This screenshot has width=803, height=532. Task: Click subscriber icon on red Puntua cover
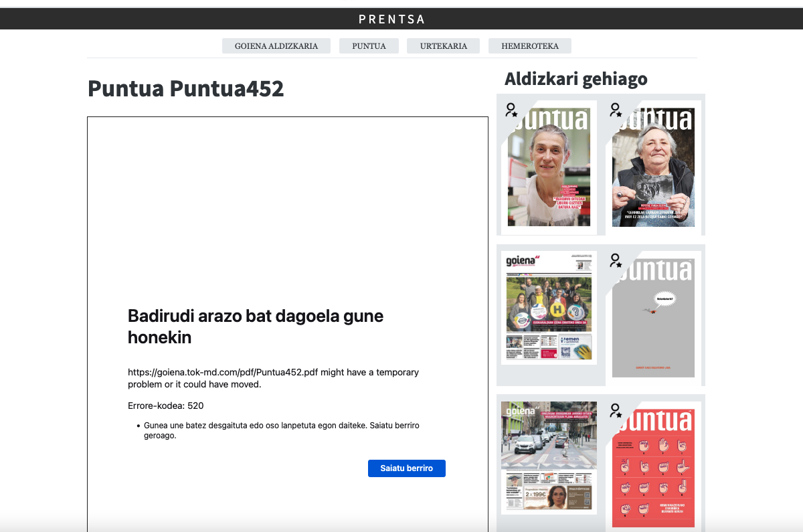click(x=616, y=410)
